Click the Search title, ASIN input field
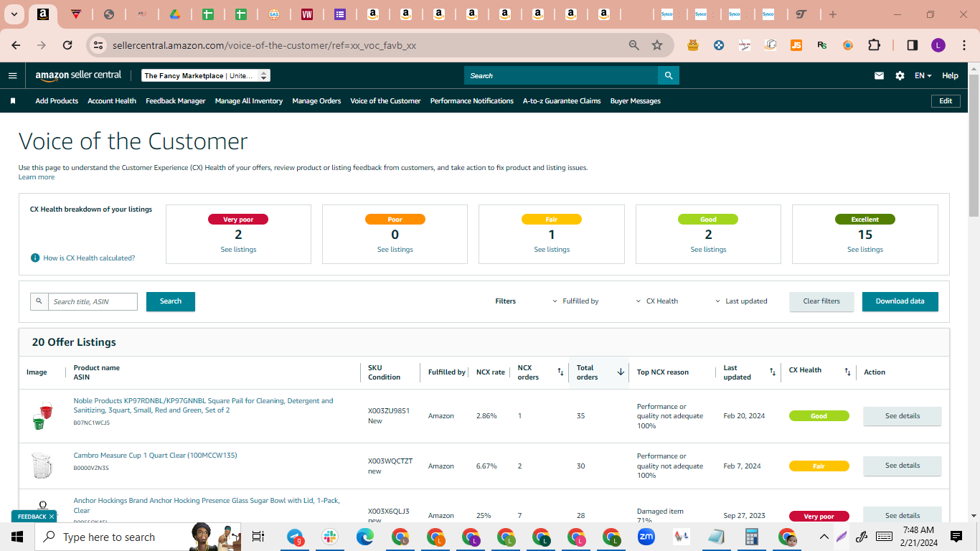 click(x=93, y=301)
